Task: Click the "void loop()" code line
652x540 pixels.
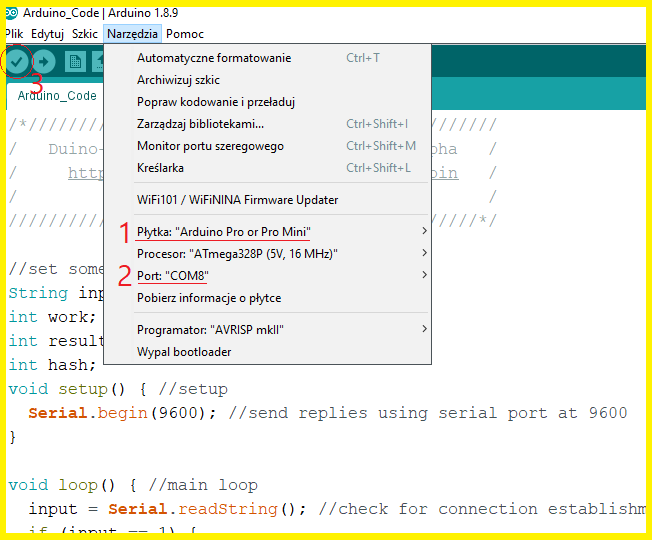Action: point(133,485)
